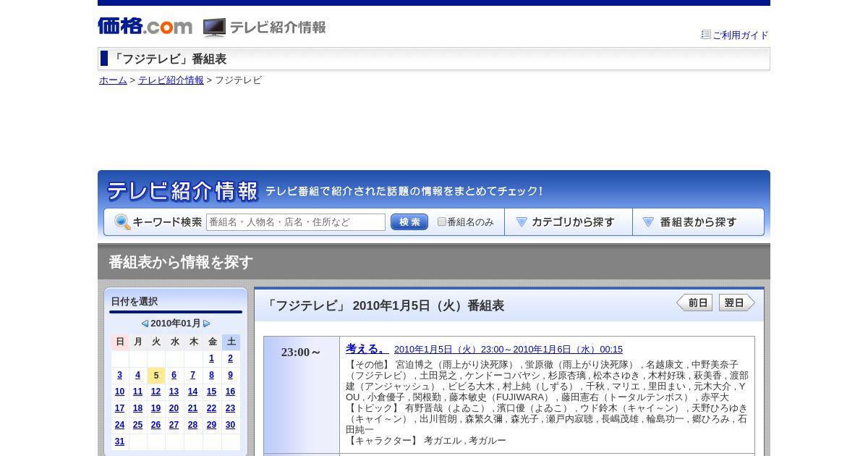Select January 6 in calendar
This screenshot has width=868, height=456.
[174, 375]
